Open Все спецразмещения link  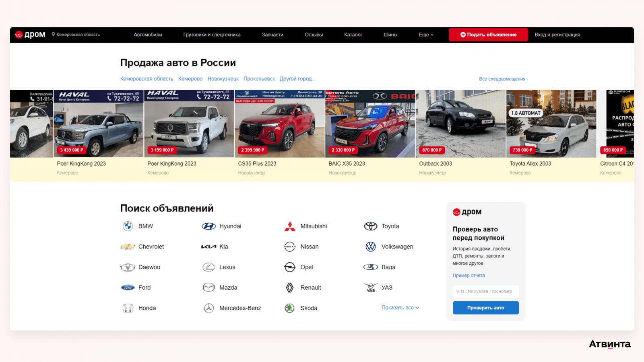(502, 79)
